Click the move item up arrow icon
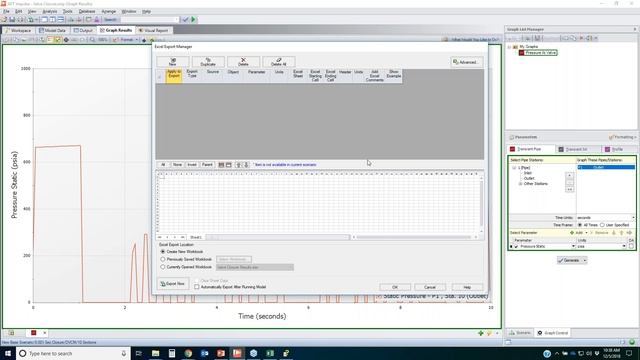640x360 pixels. pyautogui.click(x=239, y=165)
